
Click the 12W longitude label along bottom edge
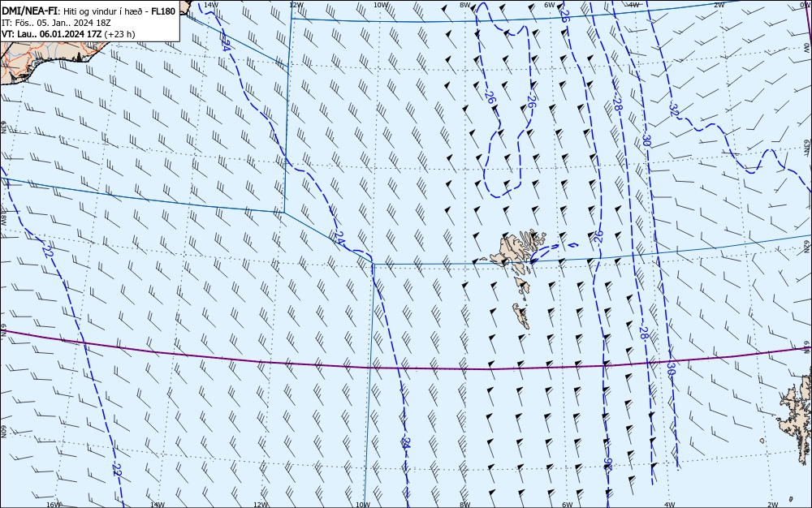point(260,505)
